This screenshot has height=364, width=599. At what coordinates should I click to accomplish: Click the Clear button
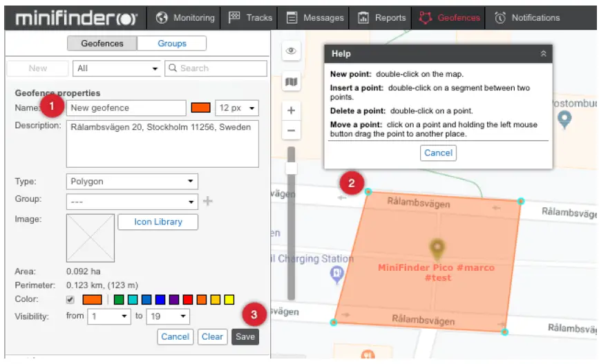pyautogui.click(x=212, y=337)
